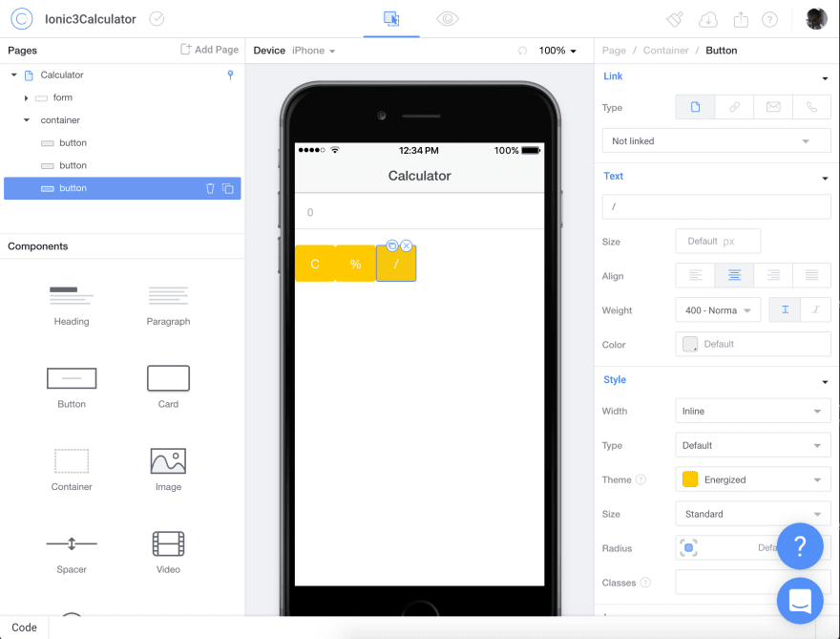Click the % button in phone preview

[x=355, y=264]
